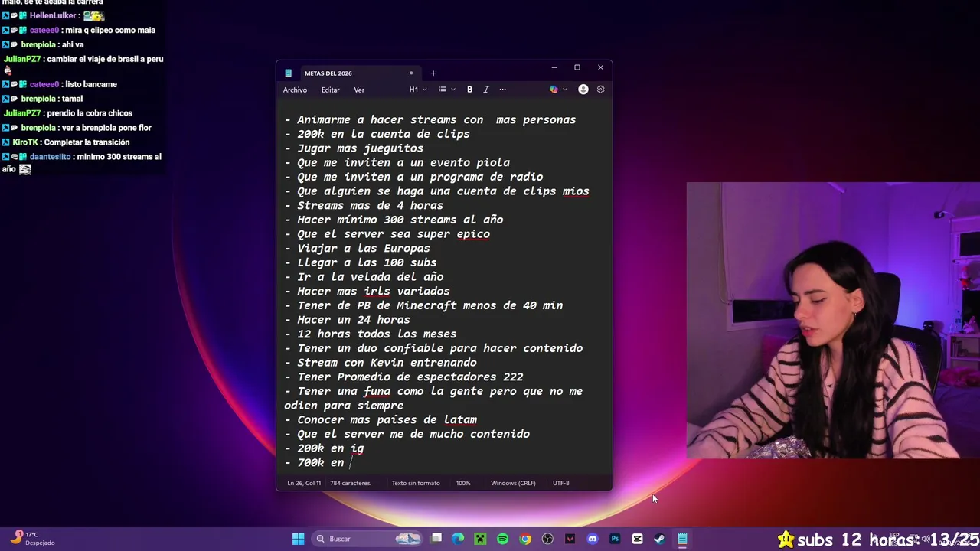Image resolution: width=980 pixels, height=551 pixels.
Task: Open OBS Studio from taskbar
Action: tap(547, 539)
